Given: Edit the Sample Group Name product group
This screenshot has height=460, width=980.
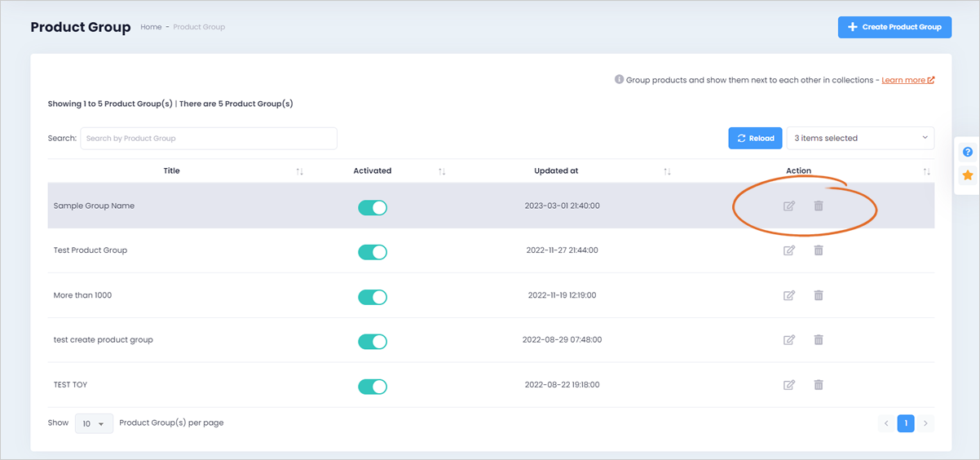Looking at the screenshot, I should click(788, 206).
